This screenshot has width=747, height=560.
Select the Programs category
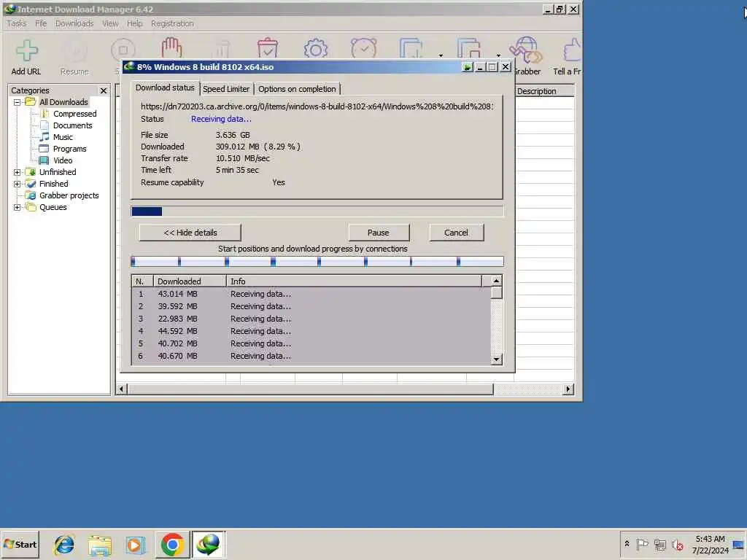[x=69, y=149]
